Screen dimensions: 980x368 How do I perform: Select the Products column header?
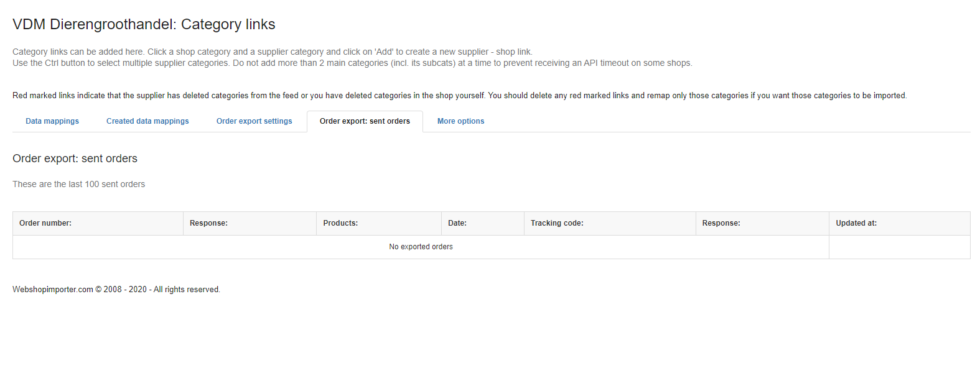pos(379,223)
